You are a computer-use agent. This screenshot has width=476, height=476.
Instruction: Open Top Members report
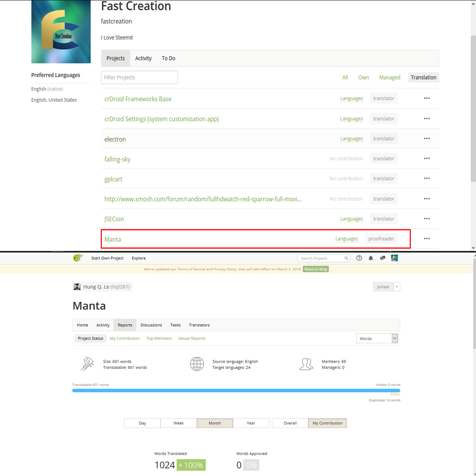tap(159, 338)
